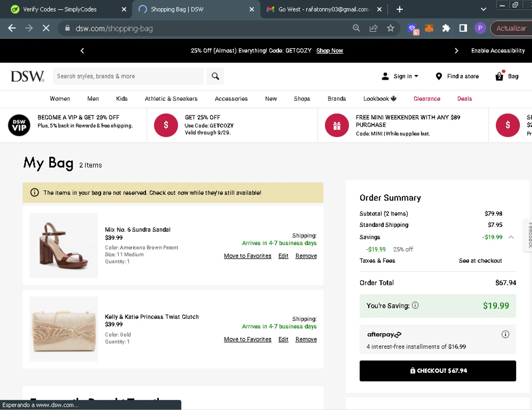This screenshot has width=532, height=410.
Task: Open the tab search dropdown arrow
Action: click(483, 10)
